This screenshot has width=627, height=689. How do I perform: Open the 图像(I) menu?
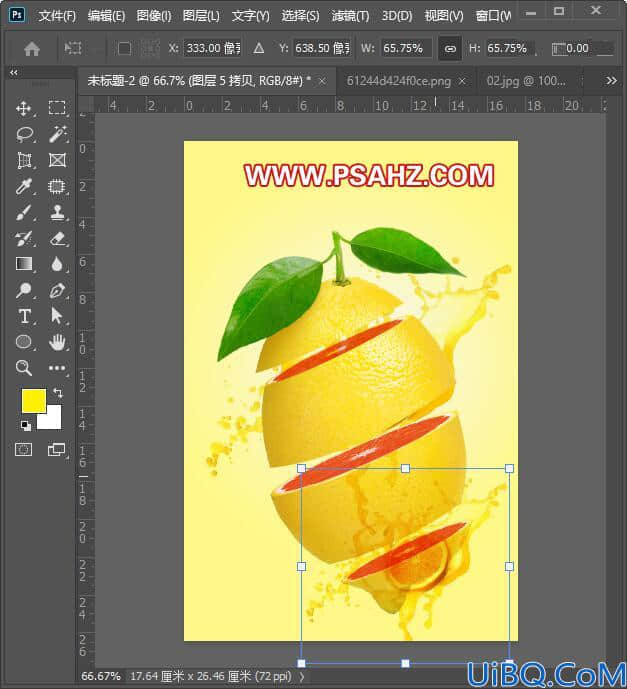pyautogui.click(x=154, y=16)
